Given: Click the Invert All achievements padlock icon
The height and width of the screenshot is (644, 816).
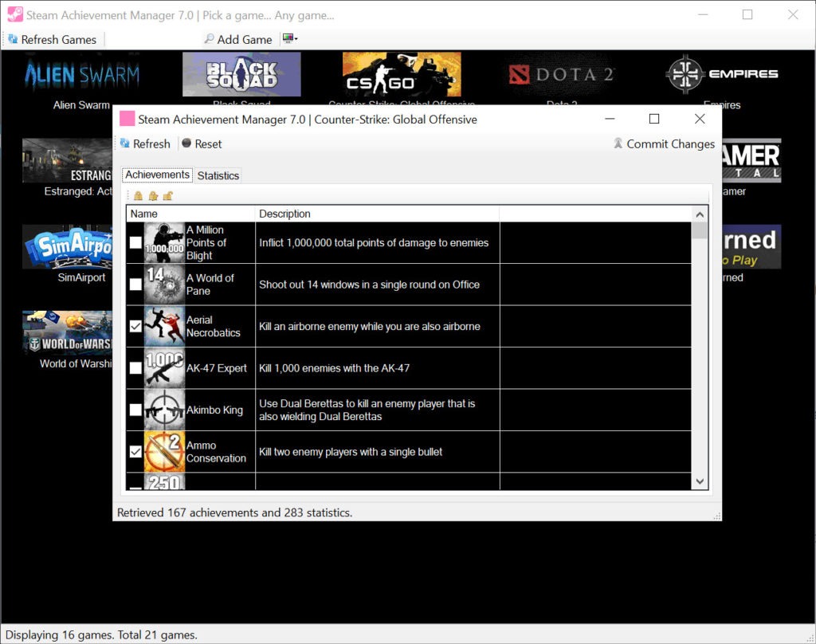Looking at the screenshot, I should pos(153,196).
